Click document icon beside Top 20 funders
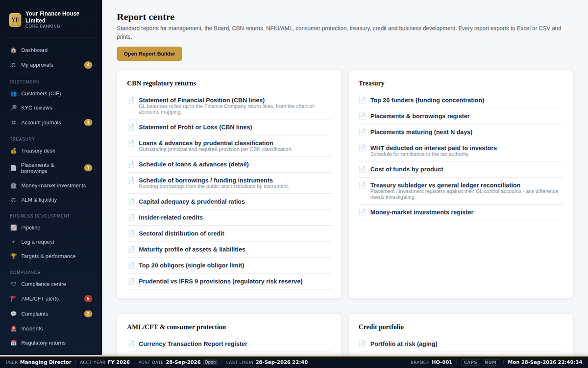 tap(362, 100)
